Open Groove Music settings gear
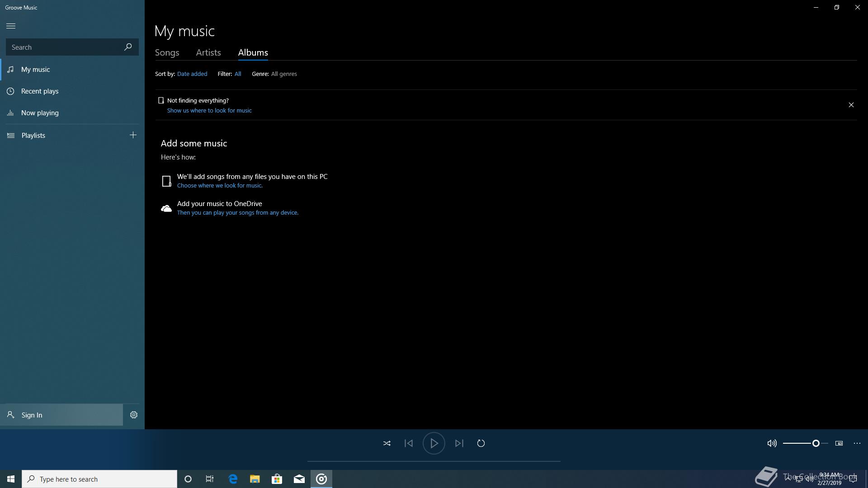Screen dimensions: 868x488 134,415
